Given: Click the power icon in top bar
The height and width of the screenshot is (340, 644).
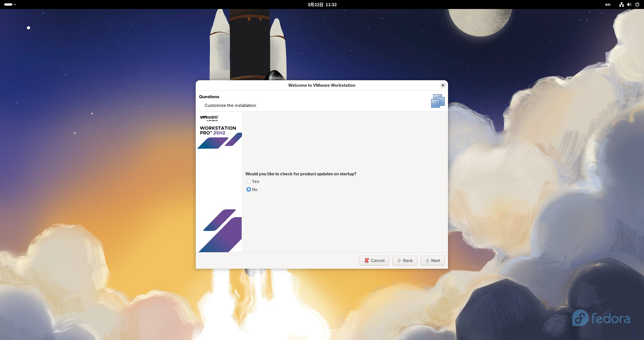Looking at the screenshot, I should tap(637, 4).
